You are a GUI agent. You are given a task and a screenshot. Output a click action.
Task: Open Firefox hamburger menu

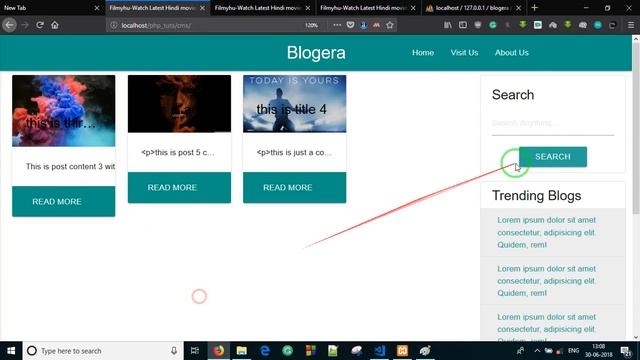pos(631,25)
